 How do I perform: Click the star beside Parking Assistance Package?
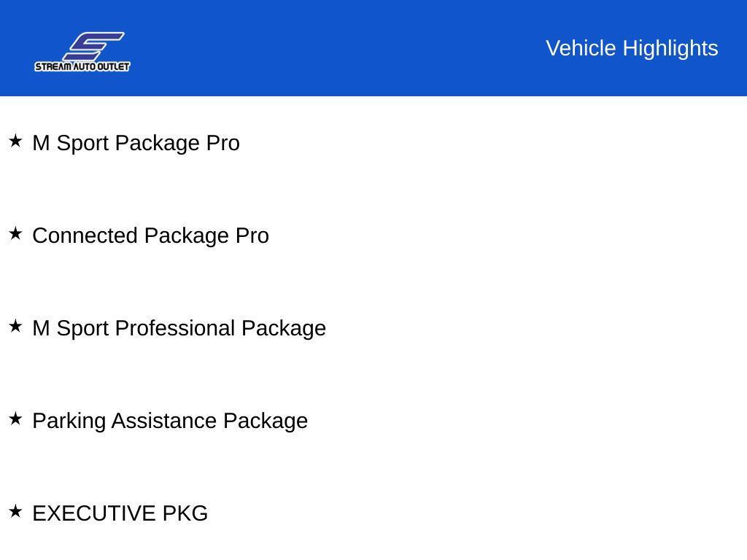[15, 419]
